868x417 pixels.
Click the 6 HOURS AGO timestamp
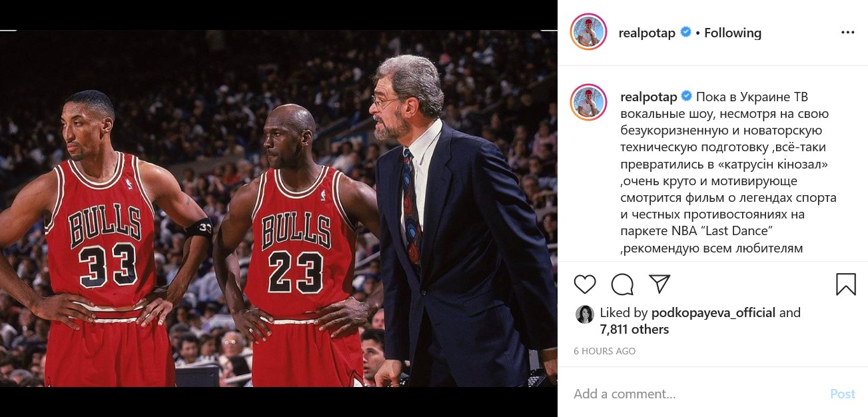605,351
